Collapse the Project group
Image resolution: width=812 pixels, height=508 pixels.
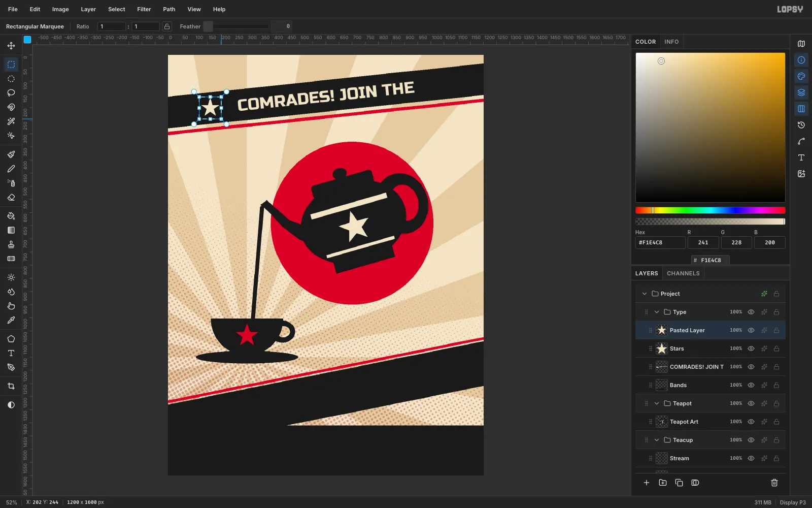645,294
